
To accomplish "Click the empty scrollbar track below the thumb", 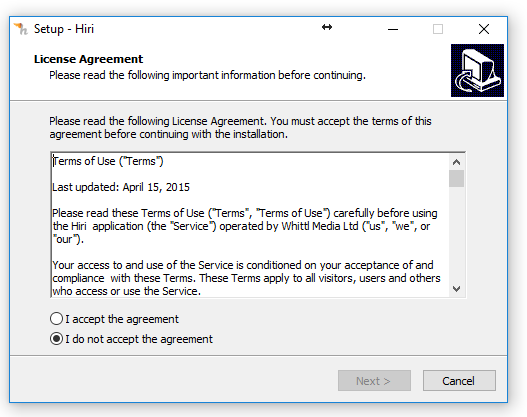I will (456, 234).
